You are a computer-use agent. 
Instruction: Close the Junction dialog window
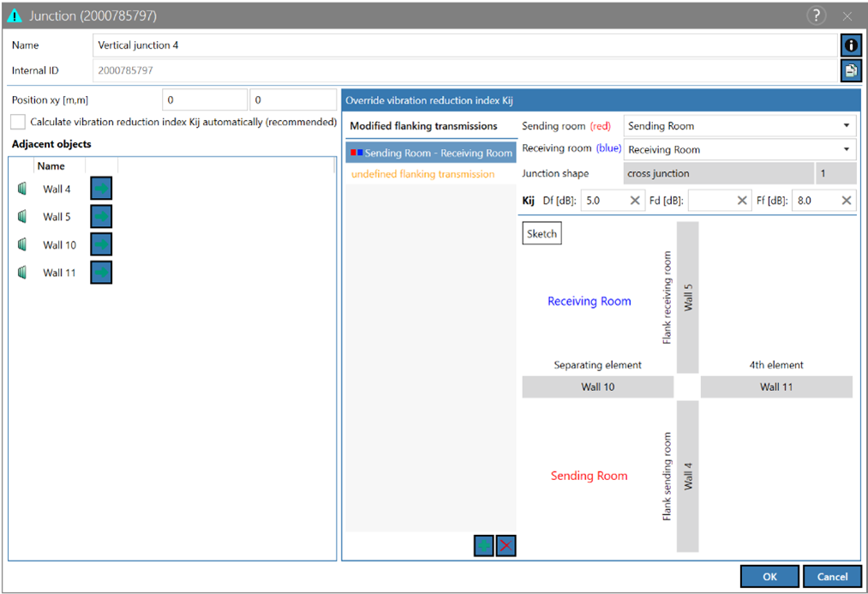click(847, 16)
